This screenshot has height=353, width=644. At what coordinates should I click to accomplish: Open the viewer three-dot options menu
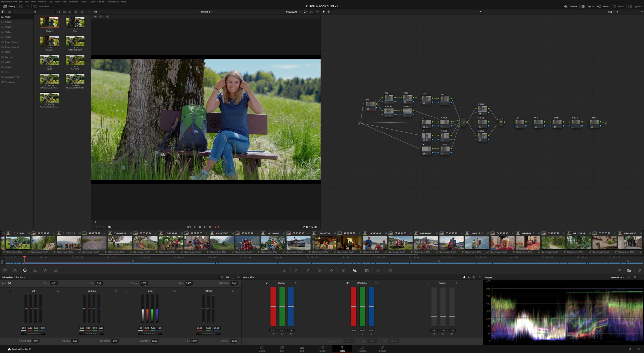317,12
